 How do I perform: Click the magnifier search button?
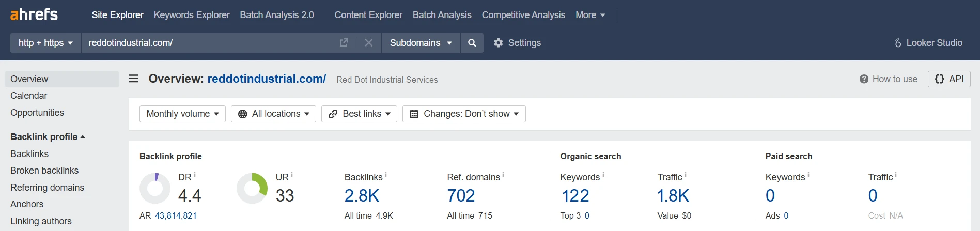(x=472, y=43)
